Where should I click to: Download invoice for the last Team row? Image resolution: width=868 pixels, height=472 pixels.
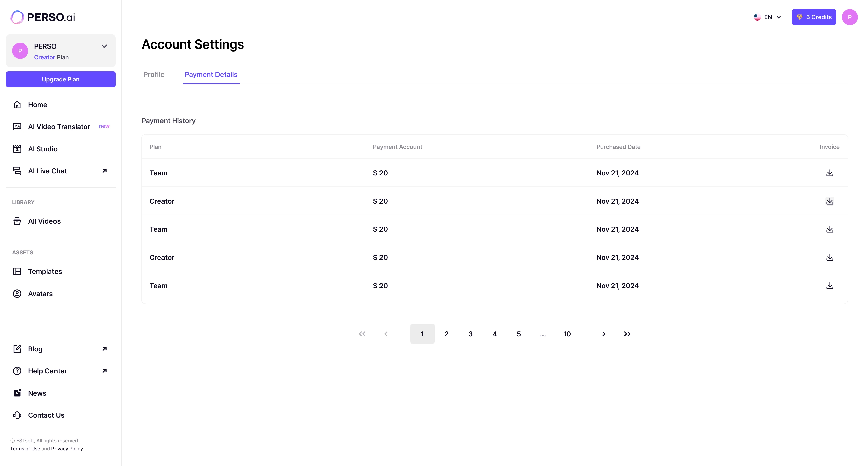click(x=830, y=286)
